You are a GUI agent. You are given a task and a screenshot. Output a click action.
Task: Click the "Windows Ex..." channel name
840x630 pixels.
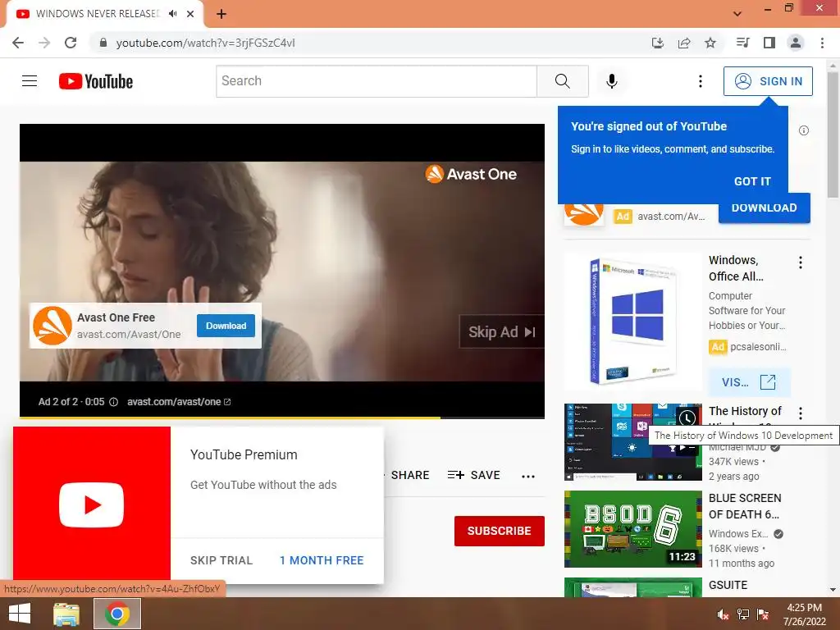pos(738,533)
